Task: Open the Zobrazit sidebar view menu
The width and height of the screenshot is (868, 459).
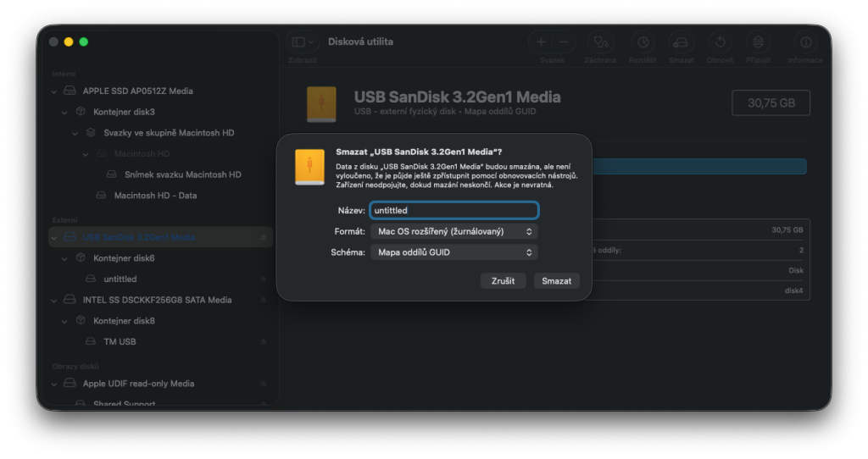Action: pyautogui.click(x=302, y=42)
